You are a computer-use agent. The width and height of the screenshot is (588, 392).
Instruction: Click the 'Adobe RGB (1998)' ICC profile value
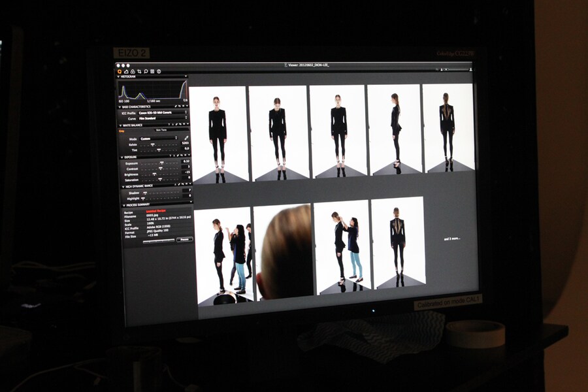(x=159, y=227)
